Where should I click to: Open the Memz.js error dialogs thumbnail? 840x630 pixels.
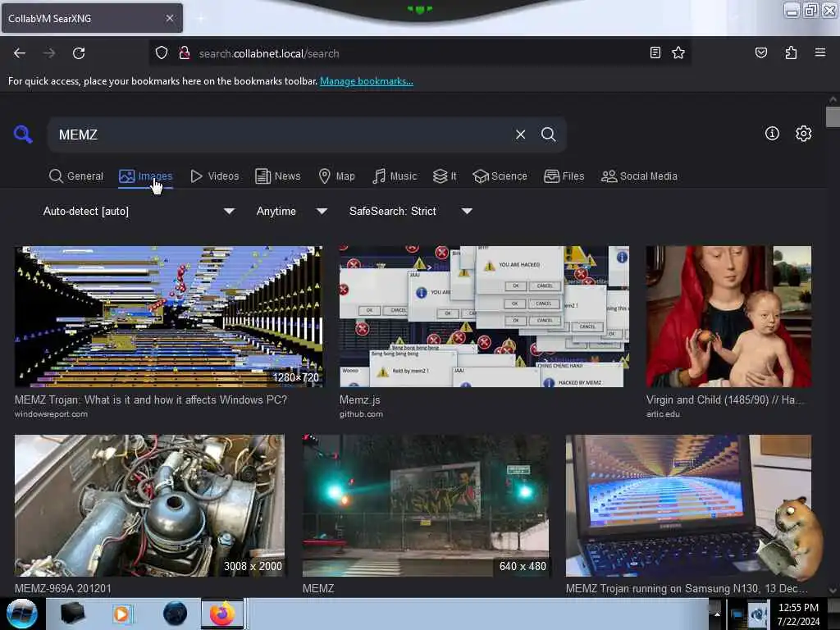click(x=484, y=317)
